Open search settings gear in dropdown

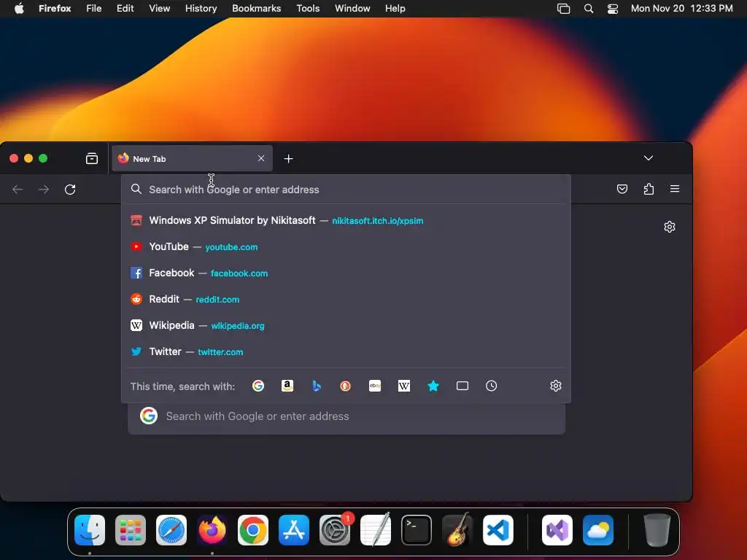click(x=555, y=386)
